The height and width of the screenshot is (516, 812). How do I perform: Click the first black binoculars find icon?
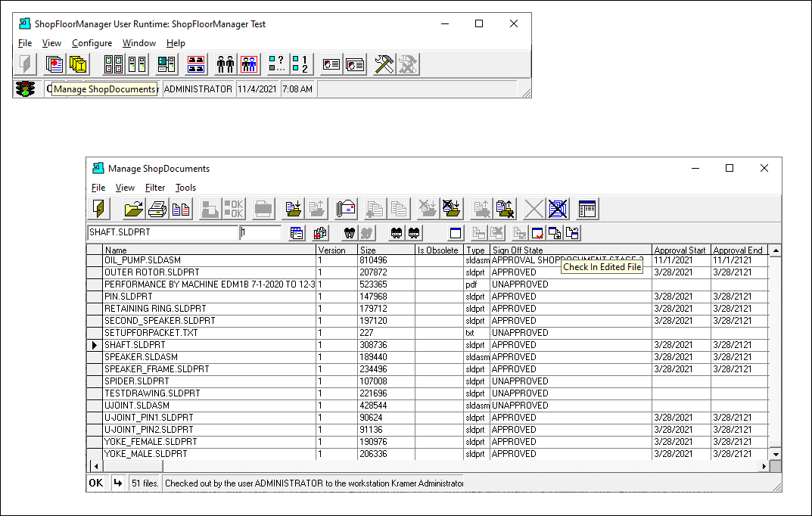350,233
